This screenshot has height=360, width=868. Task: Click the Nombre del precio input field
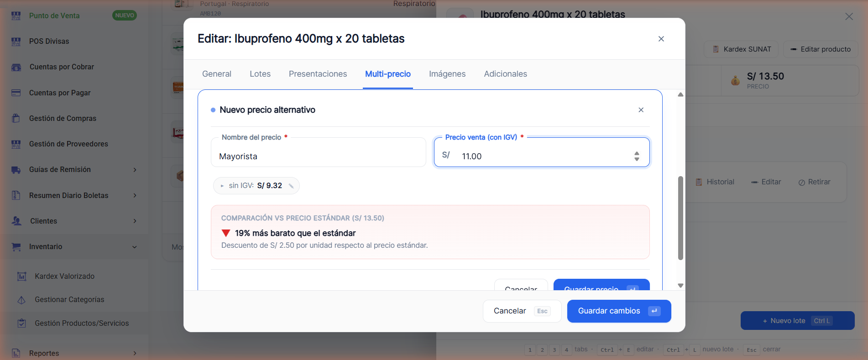pos(319,152)
